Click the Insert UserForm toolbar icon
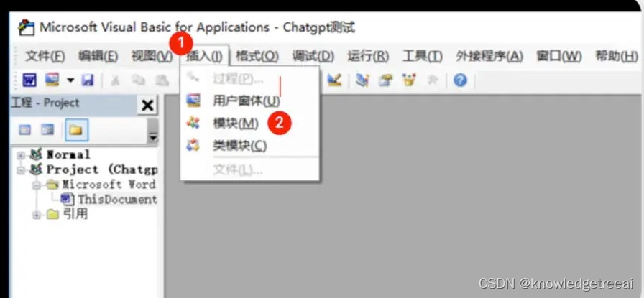Screen dimensions: 644x298 click(52, 80)
